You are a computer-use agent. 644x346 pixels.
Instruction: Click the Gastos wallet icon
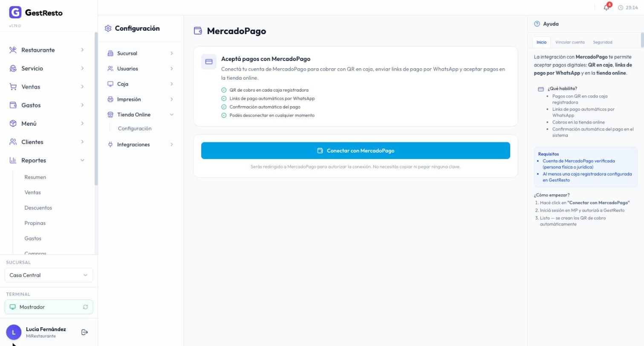point(13,105)
